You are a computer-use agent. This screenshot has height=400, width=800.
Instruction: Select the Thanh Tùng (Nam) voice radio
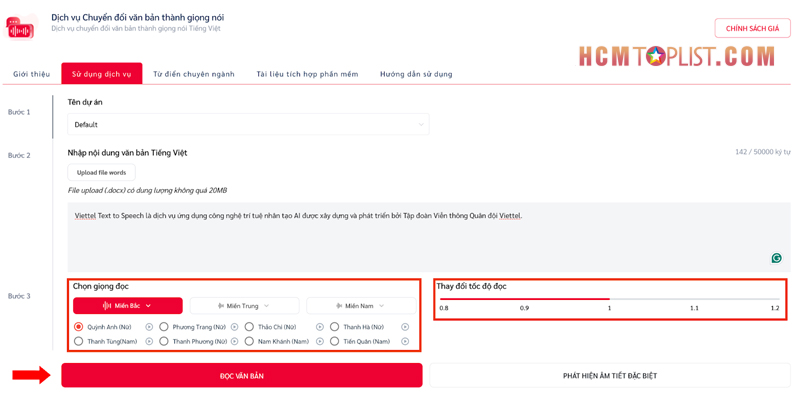(x=79, y=342)
